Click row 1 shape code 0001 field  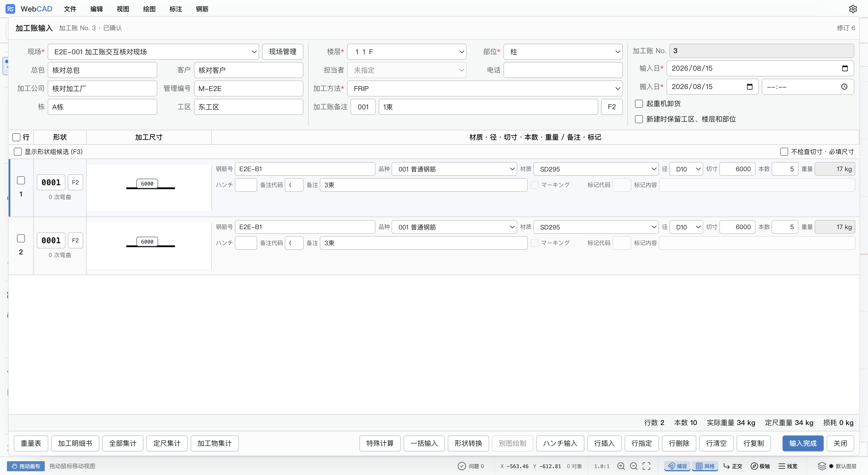point(51,182)
